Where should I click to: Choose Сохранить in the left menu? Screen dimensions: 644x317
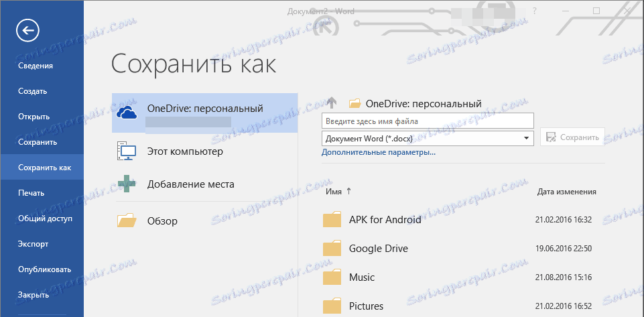(x=38, y=142)
